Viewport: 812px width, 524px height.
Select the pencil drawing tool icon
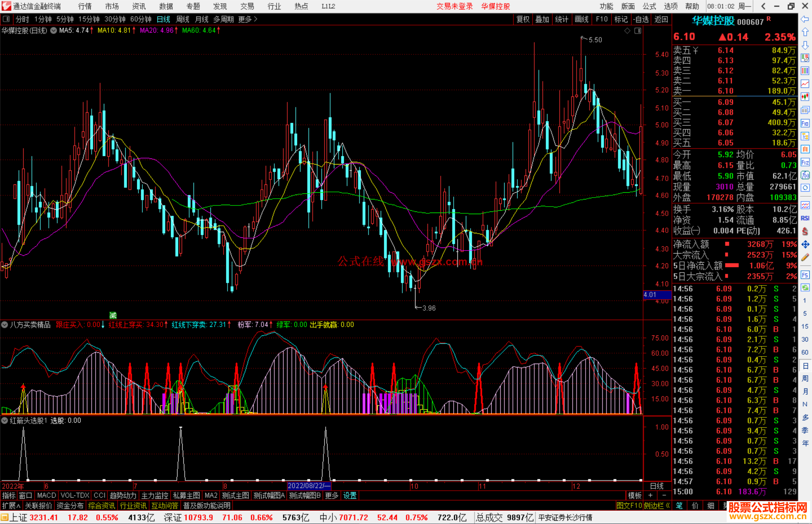[x=805, y=258]
